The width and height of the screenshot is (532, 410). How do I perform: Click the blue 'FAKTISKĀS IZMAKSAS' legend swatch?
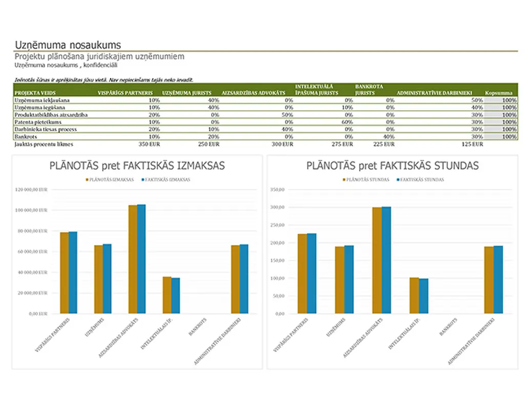141,180
